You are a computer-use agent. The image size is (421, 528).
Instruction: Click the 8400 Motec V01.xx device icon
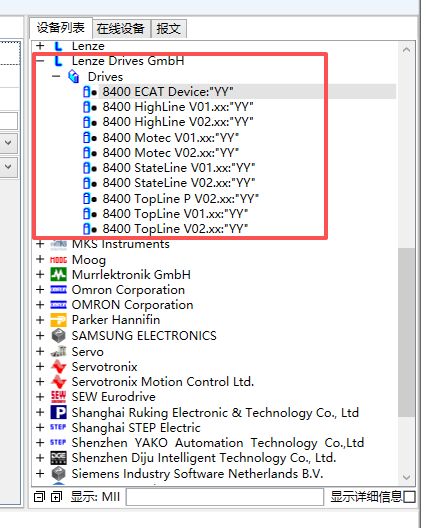point(90,138)
